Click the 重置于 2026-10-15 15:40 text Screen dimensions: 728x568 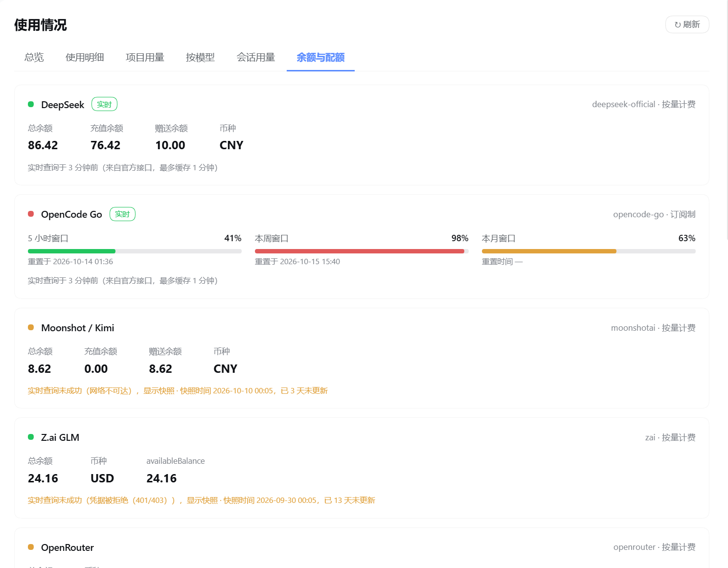tap(297, 262)
